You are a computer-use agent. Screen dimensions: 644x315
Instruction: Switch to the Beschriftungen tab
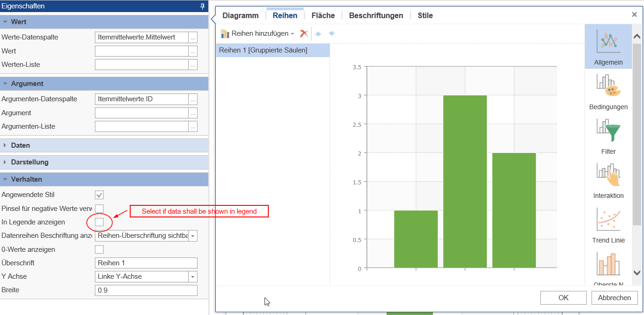pos(376,15)
